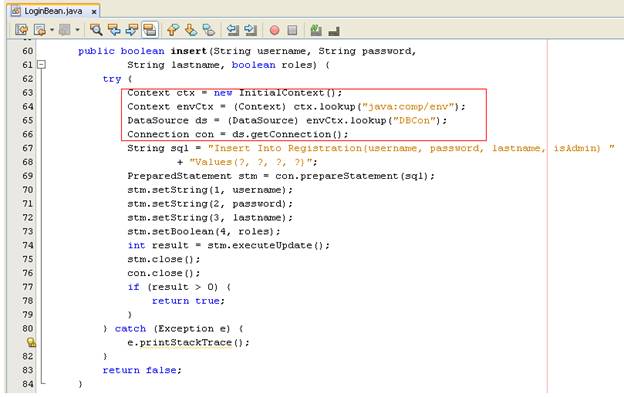The height and width of the screenshot is (397, 624).
Task: Click "stm.executeUpdate()" on line 74
Action: click(x=265, y=245)
